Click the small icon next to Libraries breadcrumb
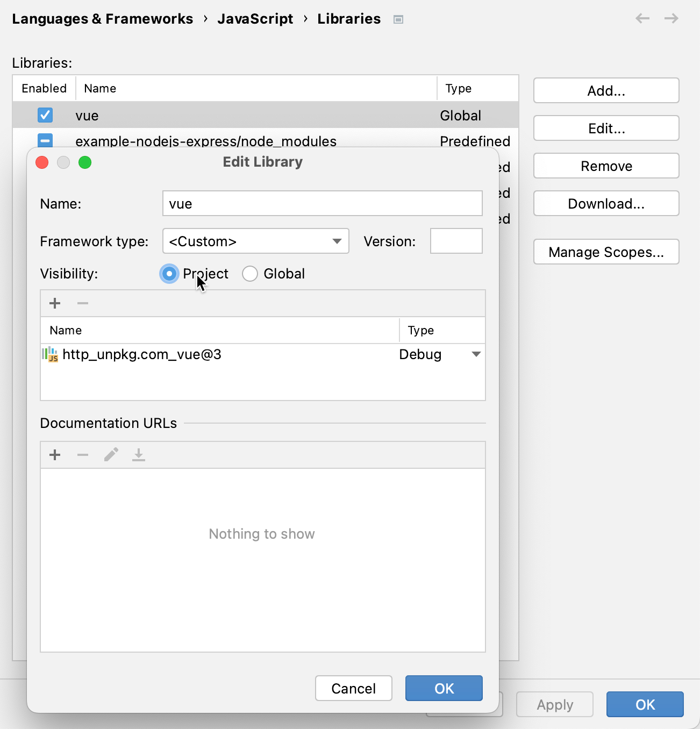This screenshot has width=700, height=729. [x=398, y=19]
